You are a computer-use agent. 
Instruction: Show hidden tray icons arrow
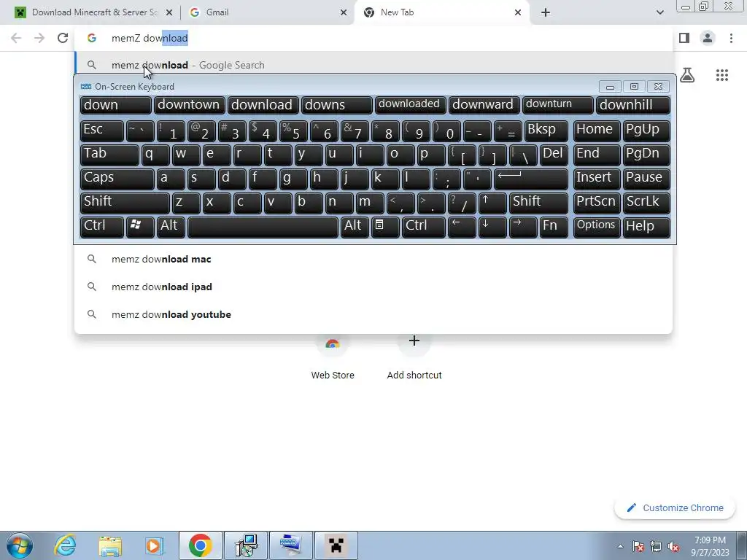click(620, 547)
